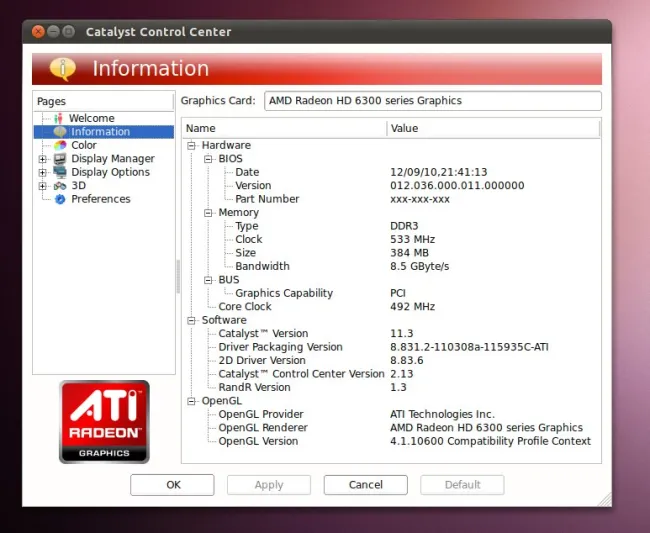Select the OpenGL Renderer row

pos(391,428)
